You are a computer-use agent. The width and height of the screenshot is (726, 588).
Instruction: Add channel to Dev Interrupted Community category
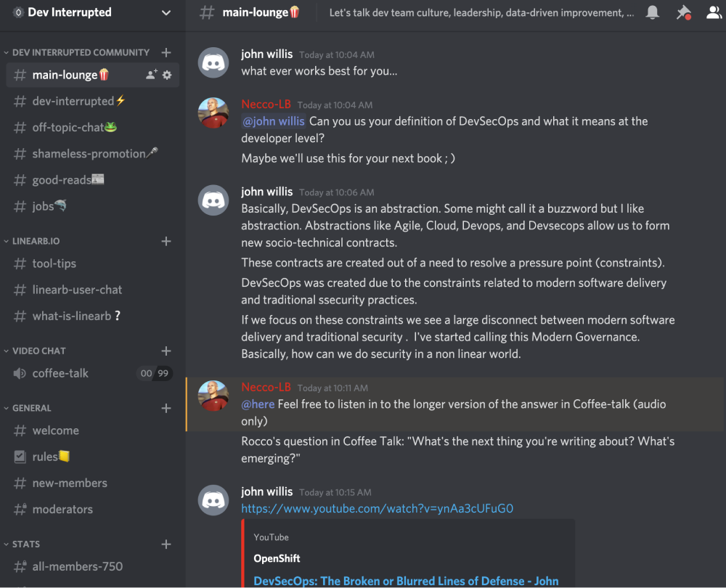point(166,52)
